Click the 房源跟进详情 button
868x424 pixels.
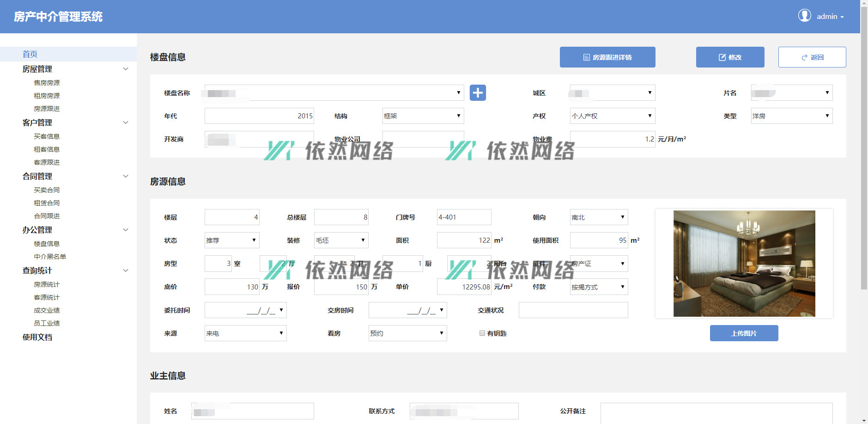click(607, 57)
